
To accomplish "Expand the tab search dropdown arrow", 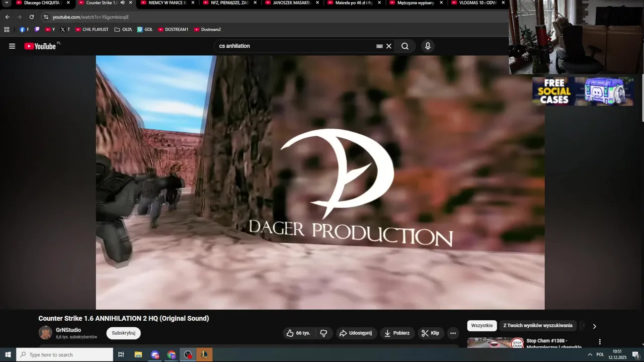I will [x=7, y=3].
